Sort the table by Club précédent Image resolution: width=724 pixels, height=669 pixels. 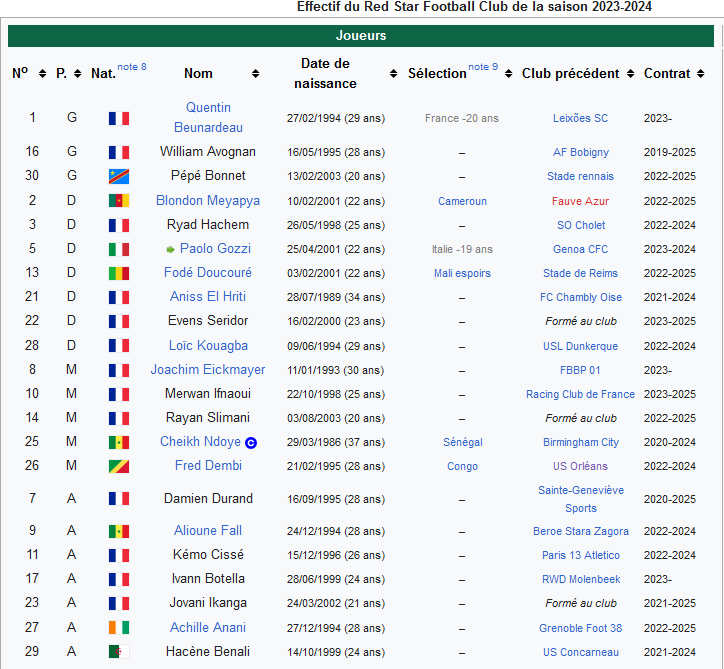[630, 74]
